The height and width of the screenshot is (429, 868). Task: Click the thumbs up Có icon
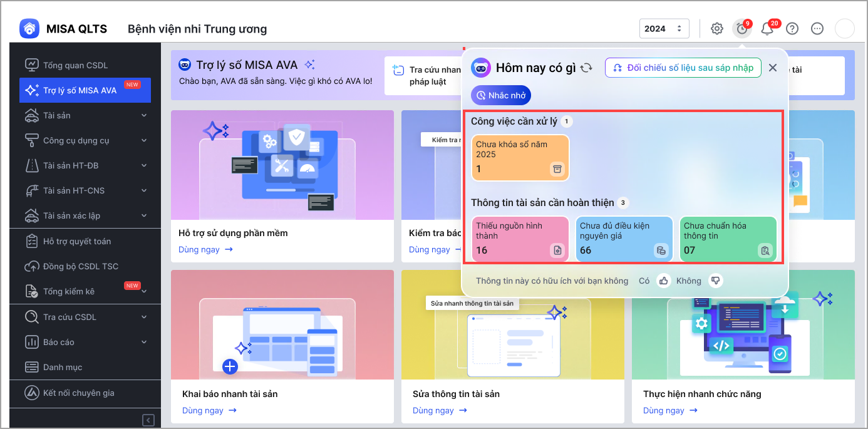tap(663, 281)
